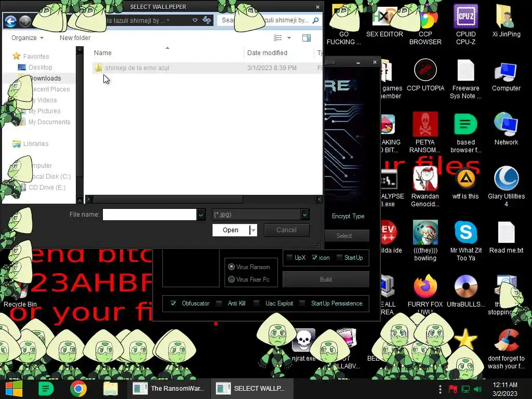Click the refresh icon beside address bar
Viewport: 532px width, 399px height.
coord(207,20)
